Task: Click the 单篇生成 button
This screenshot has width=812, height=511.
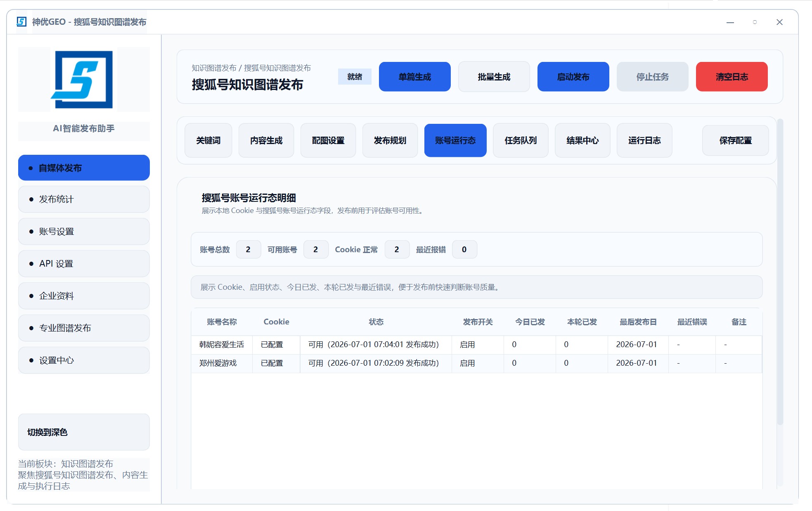Action: pos(414,77)
